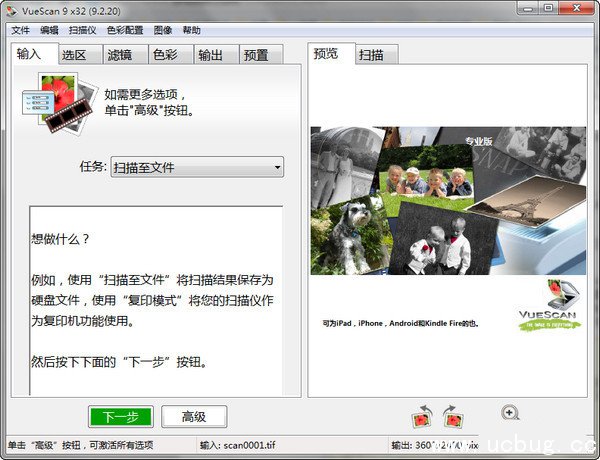600x460 pixels.
Task: Open the 图像 menu
Action: (163, 30)
